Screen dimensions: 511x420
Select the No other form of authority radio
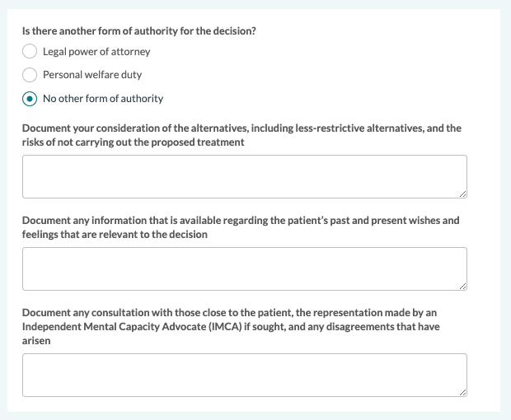[x=30, y=99]
